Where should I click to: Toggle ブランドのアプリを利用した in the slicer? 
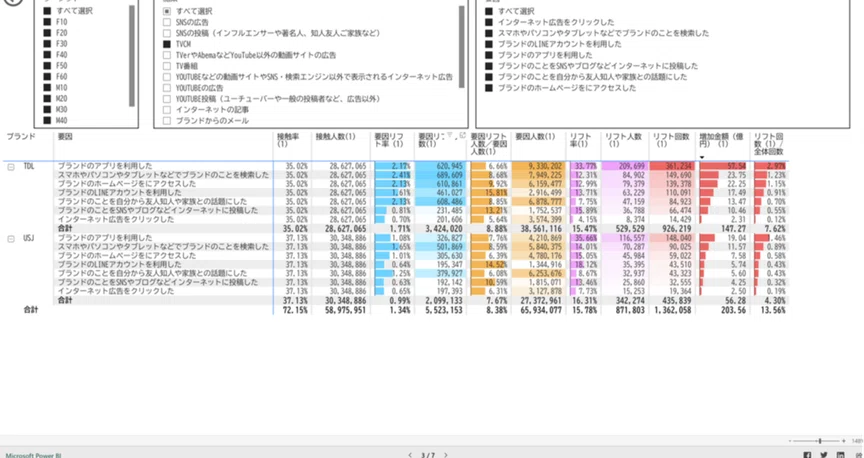tap(489, 55)
